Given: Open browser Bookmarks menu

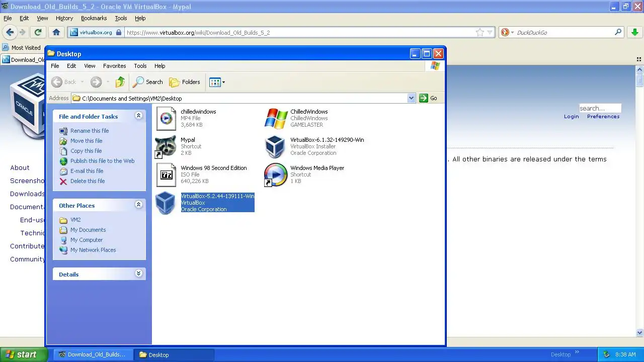Looking at the screenshot, I should click(x=94, y=18).
